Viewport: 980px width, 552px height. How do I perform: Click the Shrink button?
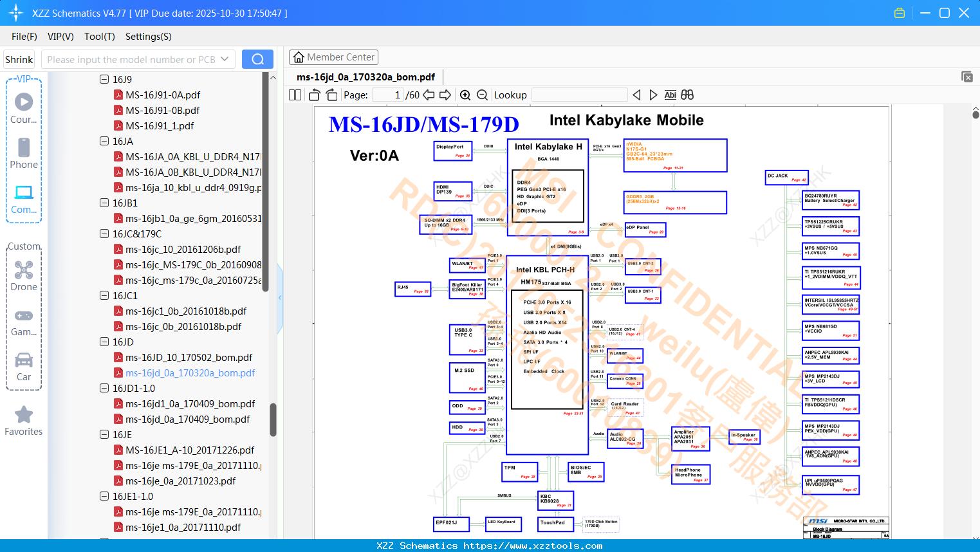tap(19, 59)
